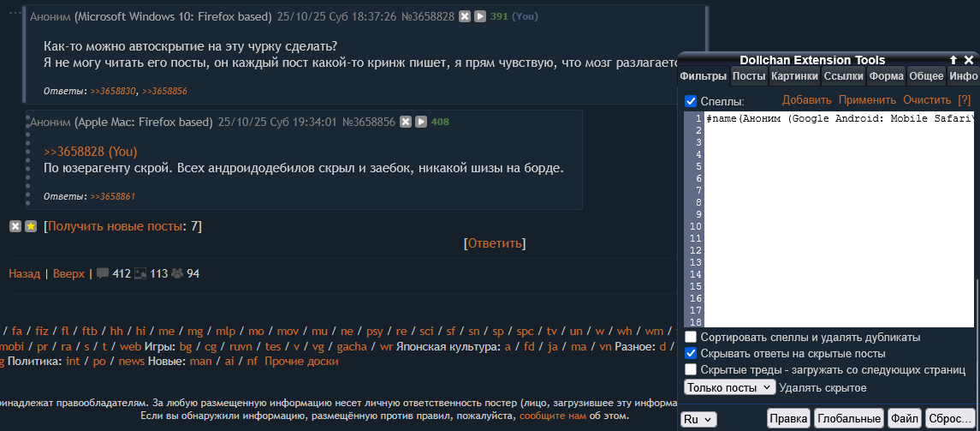Screen dimensions: 980x431
Task: Open reply link >>3658861
Action: pos(113,196)
